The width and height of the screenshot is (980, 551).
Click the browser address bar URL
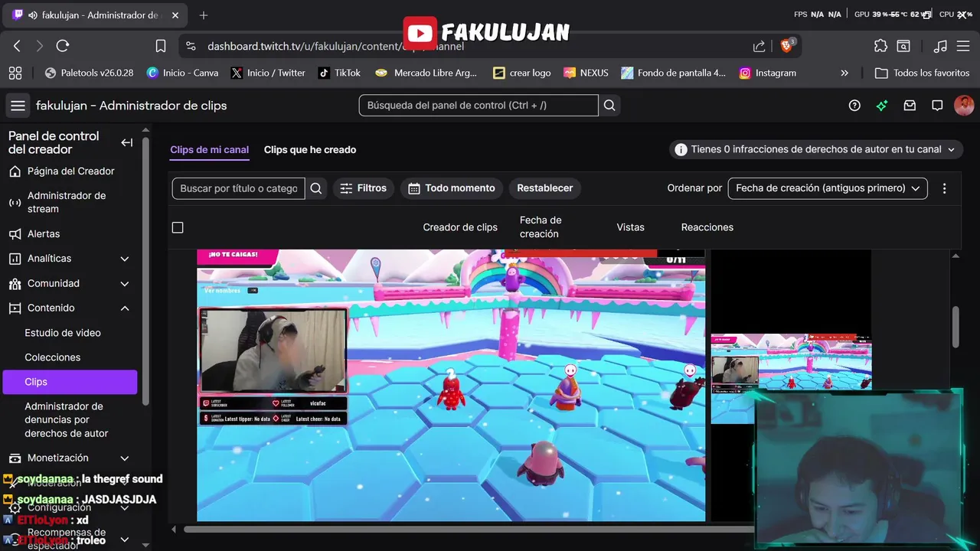[x=335, y=46]
